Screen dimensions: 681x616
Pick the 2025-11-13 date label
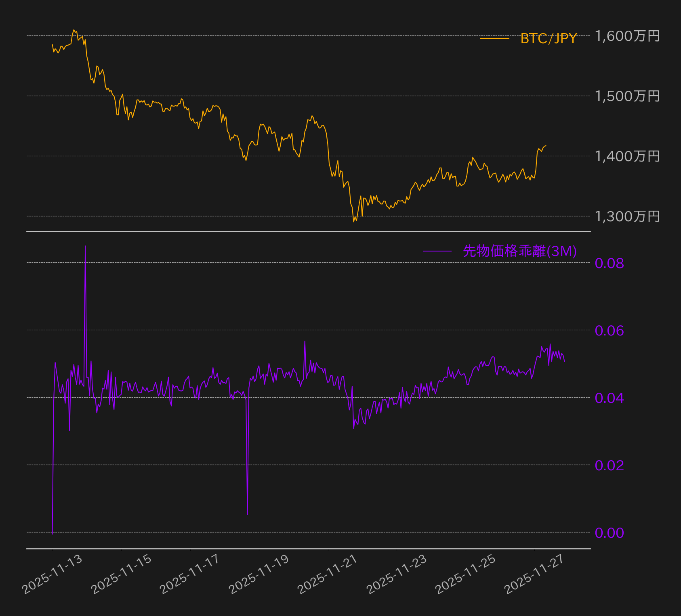pyautogui.click(x=52, y=574)
